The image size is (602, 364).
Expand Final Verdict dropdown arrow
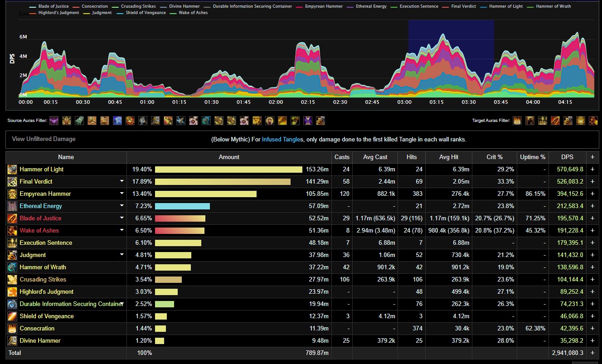tap(121, 181)
